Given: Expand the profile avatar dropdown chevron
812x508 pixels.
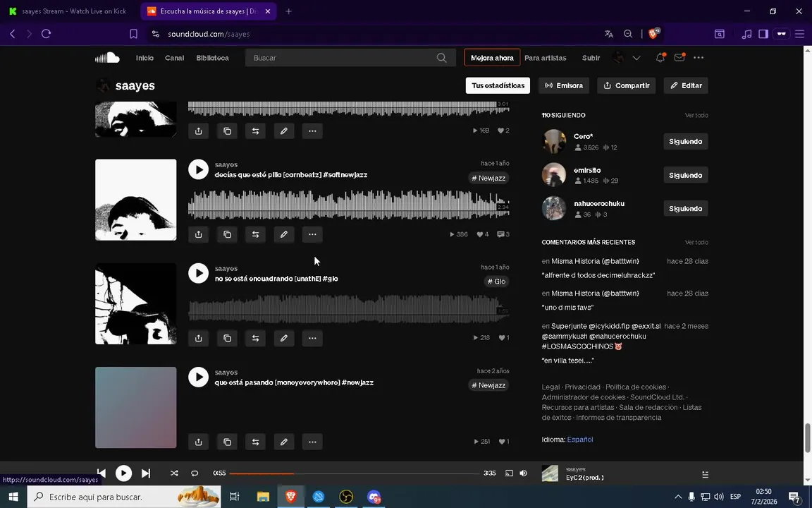Looking at the screenshot, I should click(x=636, y=58).
